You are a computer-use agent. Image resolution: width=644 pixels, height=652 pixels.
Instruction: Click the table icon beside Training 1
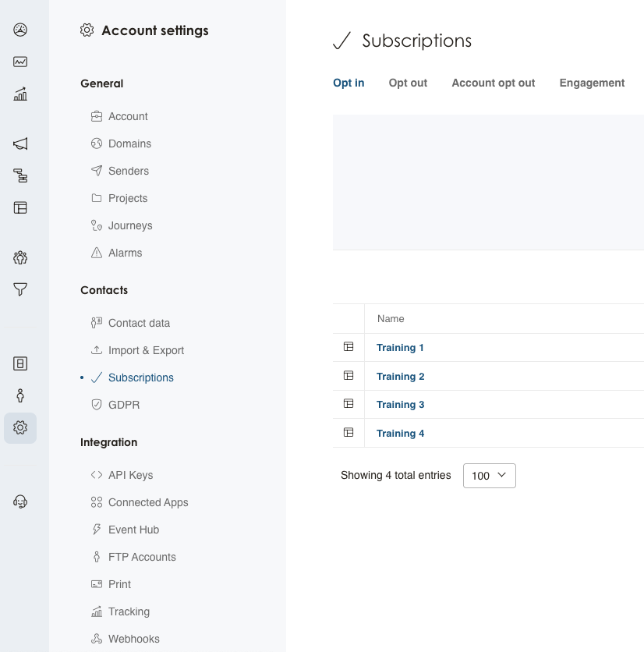point(349,347)
